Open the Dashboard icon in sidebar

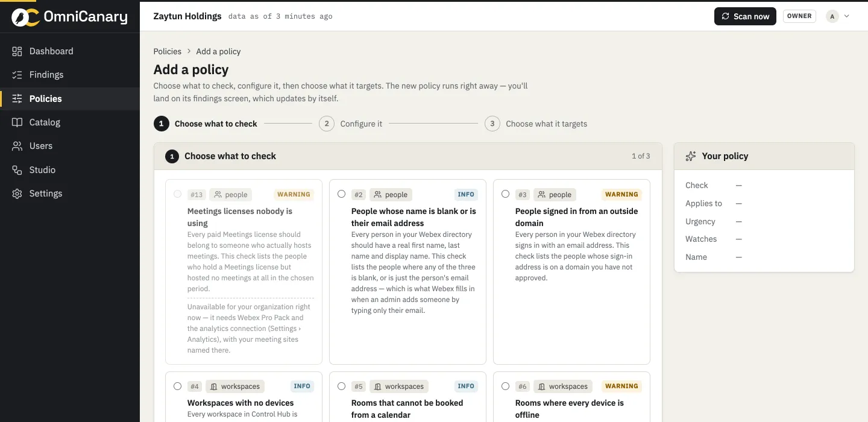click(x=17, y=51)
